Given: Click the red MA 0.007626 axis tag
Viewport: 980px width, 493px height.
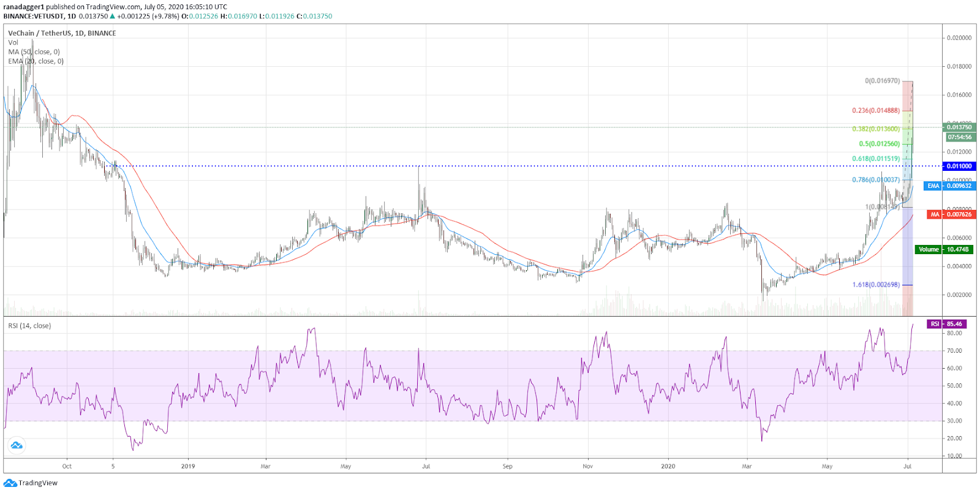Looking at the screenshot, I should [951, 214].
